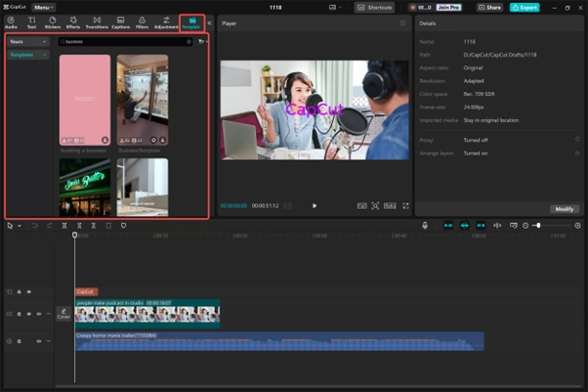Toggle auto snapping
Image resolution: width=588 pixels, height=392 pixels.
465,225
